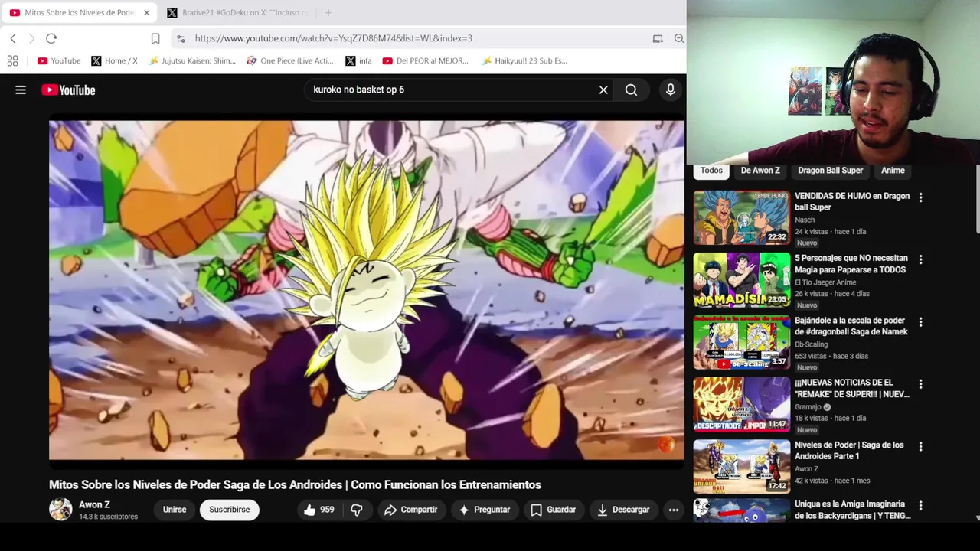Open the Preguntar AI assistant button
The image size is (980, 551).
click(x=484, y=510)
